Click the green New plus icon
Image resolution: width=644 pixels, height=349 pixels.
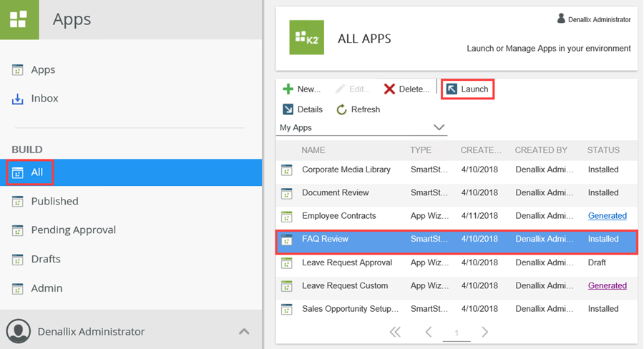click(288, 89)
